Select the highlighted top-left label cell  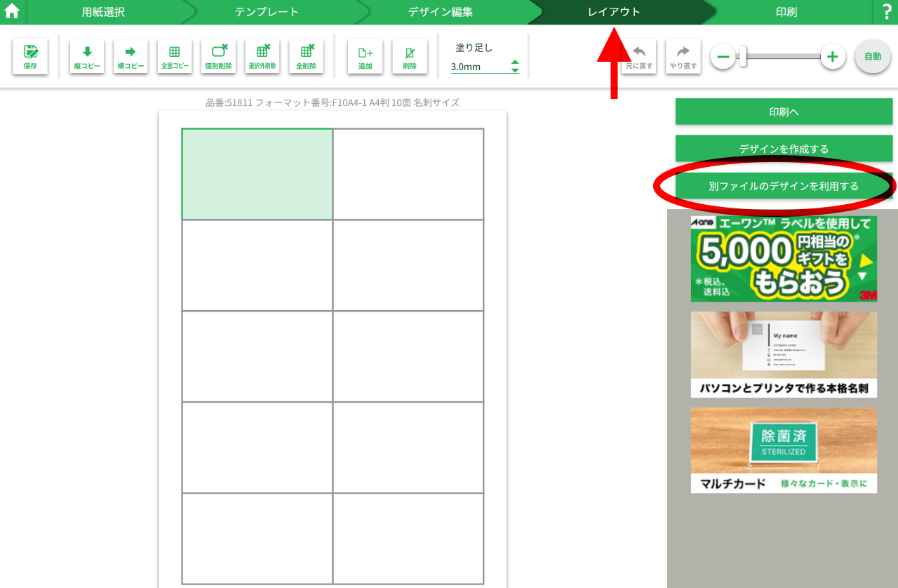(257, 174)
